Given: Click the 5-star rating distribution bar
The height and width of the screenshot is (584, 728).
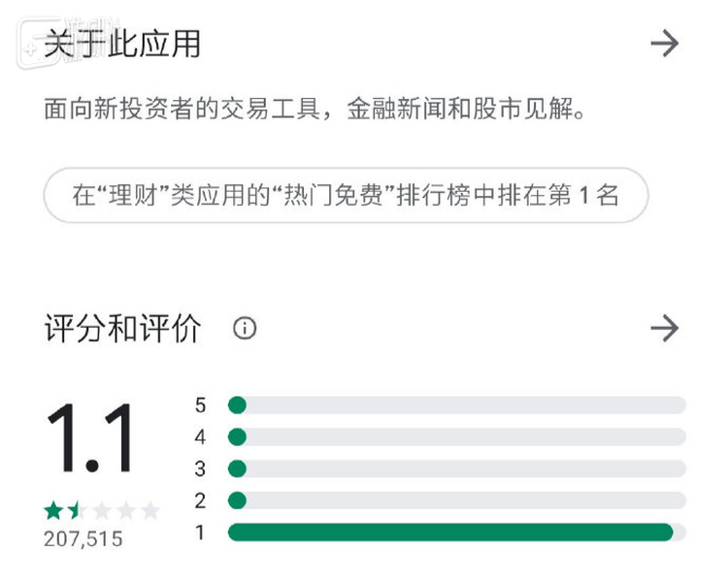Looking at the screenshot, I should (456, 405).
